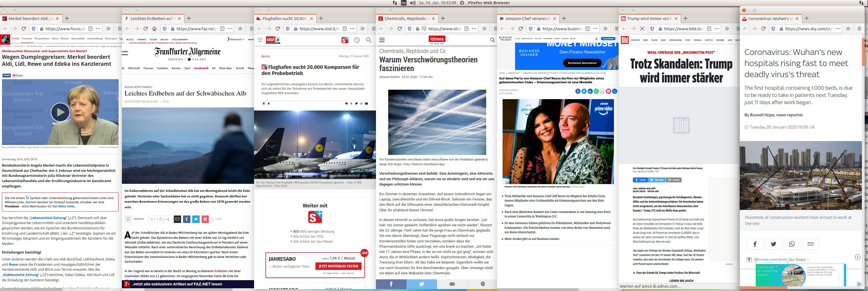
Task: Click the FAZ share network icon
Action: coord(168,219)
